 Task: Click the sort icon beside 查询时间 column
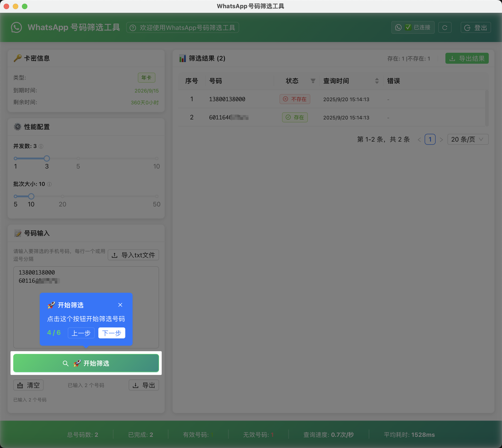coord(377,81)
